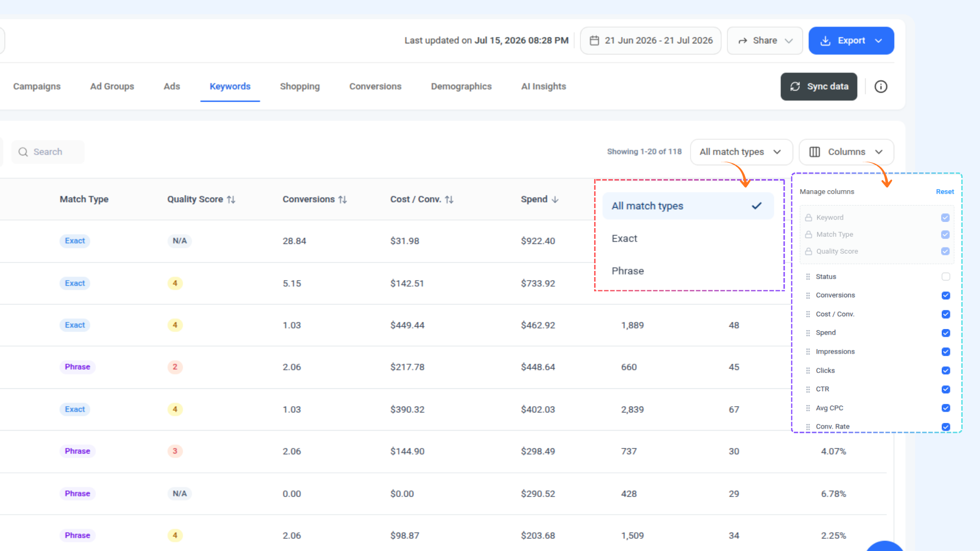Click the quality score 3 badge
The width and height of the screenshot is (980, 551).
tap(175, 451)
